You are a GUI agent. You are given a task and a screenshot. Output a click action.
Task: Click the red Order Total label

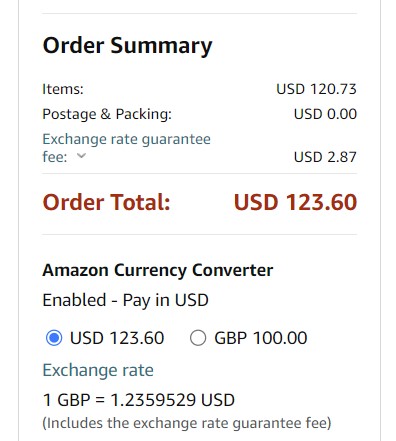pos(106,202)
